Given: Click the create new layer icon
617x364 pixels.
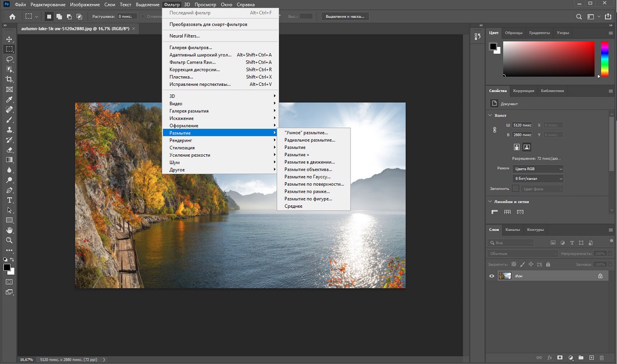Looking at the screenshot, I should (x=591, y=358).
